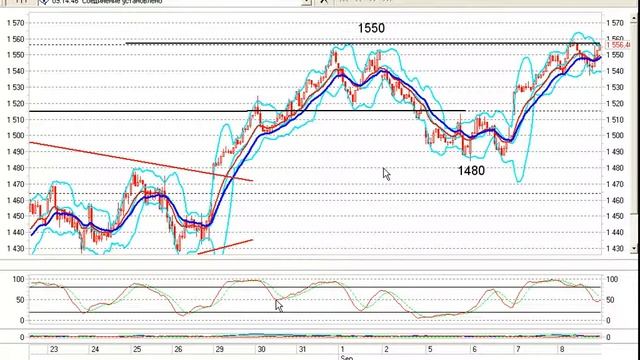Select the upper black resistance line under 1550 label
Image resolution: width=640 pixels, height=360 pixels.
[362, 43]
